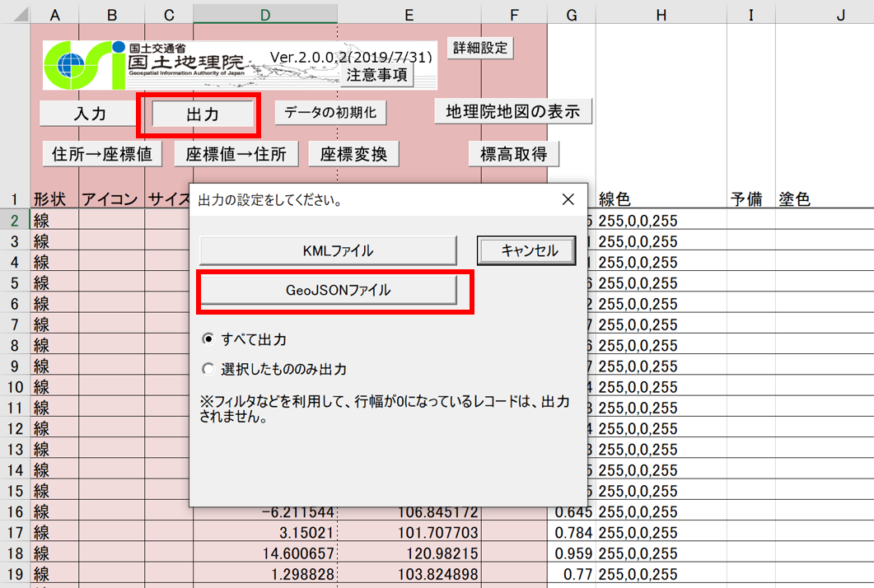Export as KMLファイル
The height and width of the screenshot is (588, 874).
[x=329, y=251]
